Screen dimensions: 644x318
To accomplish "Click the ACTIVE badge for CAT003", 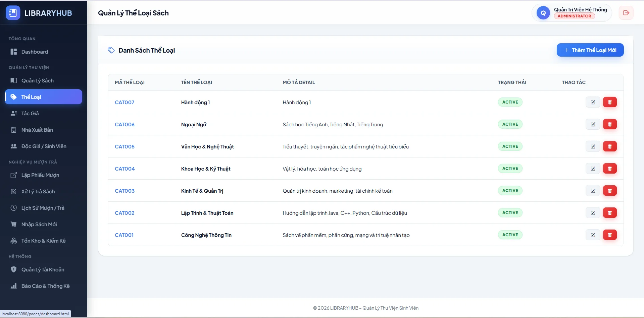I will [x=510, y=191].
